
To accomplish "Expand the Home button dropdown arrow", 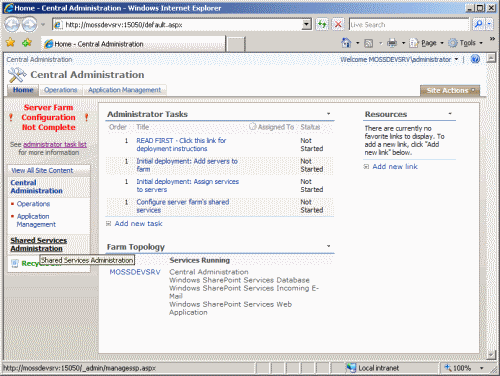I will tap(357, 43).
